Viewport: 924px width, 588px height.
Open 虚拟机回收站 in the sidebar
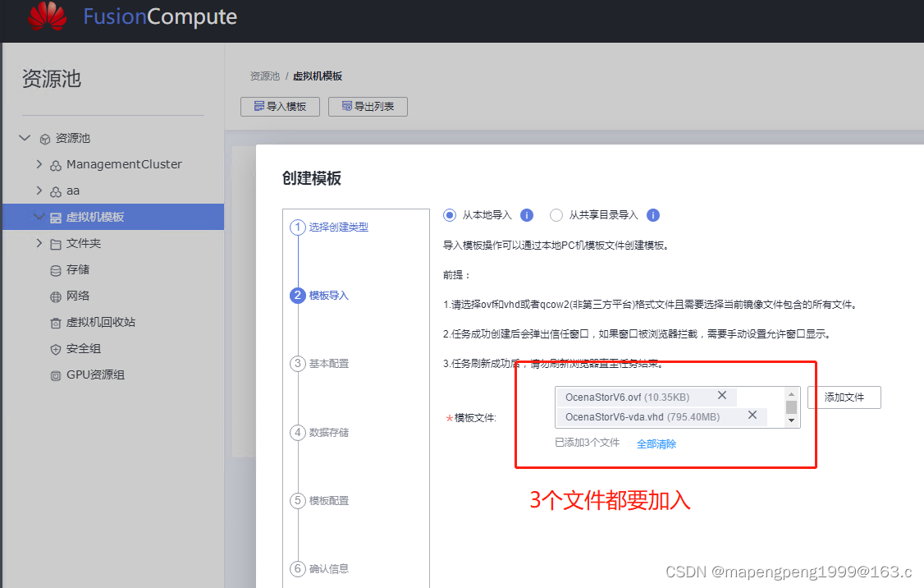(101, 322)
